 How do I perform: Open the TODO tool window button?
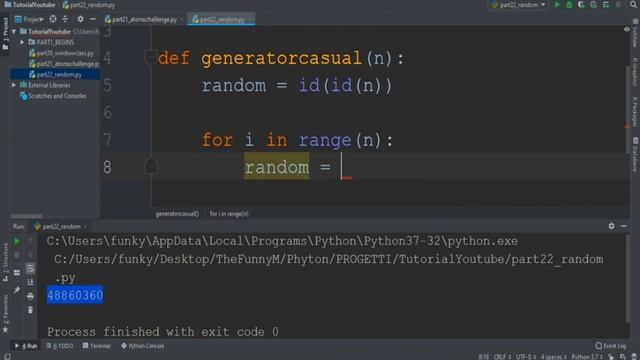tap(60, 346)
